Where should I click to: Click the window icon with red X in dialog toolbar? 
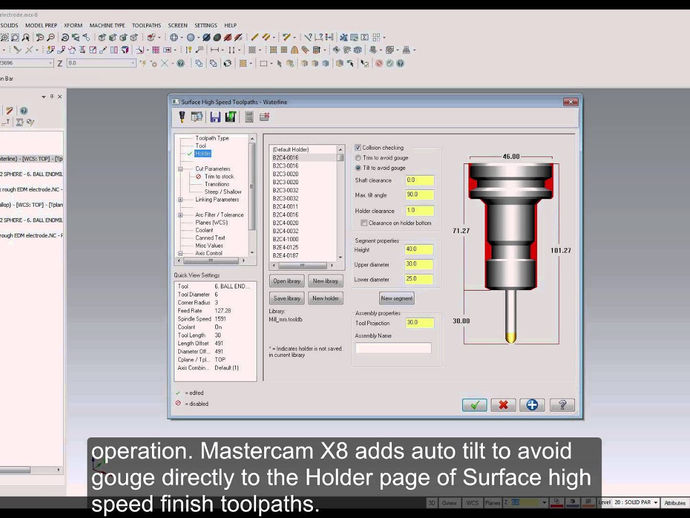(x=264, y=117)
